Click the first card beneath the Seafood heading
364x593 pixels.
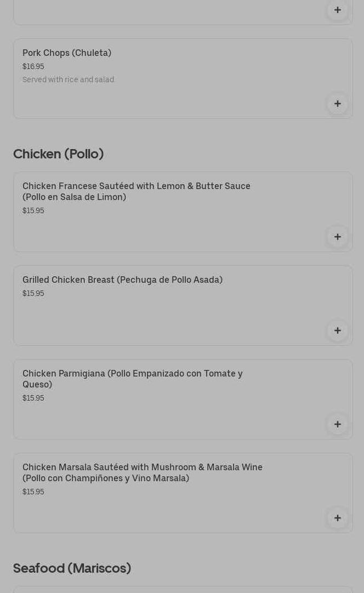(x=183, y=590)
